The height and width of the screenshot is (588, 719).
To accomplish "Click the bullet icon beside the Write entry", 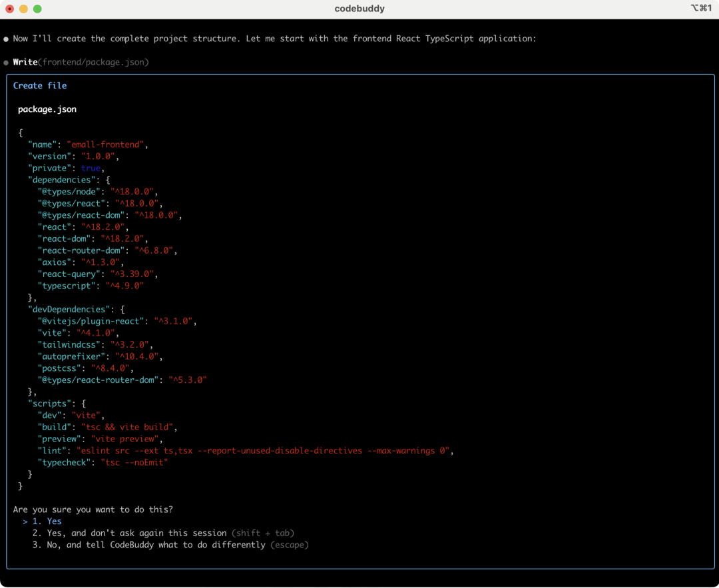I will click(x=6, y=63).
